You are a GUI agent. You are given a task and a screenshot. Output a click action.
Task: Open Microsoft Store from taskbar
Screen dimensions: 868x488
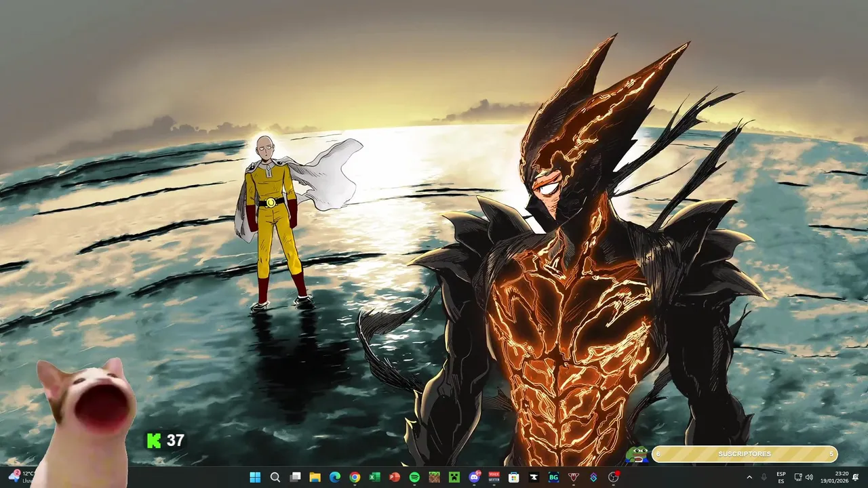point(514,477)
